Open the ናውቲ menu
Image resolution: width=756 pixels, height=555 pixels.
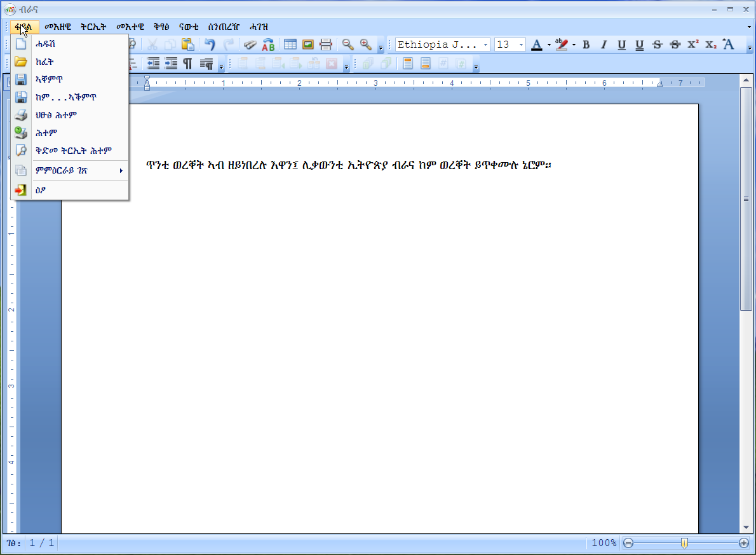pos(189,27)
